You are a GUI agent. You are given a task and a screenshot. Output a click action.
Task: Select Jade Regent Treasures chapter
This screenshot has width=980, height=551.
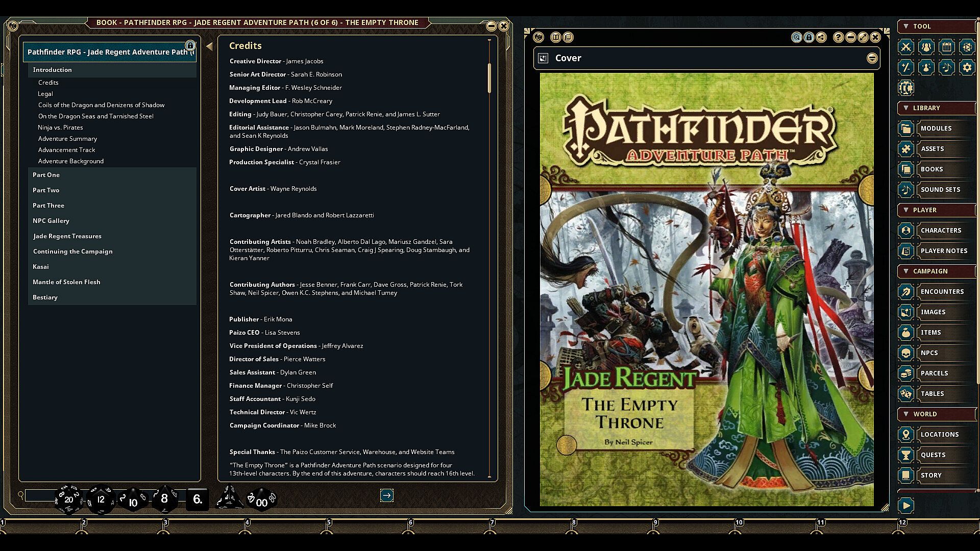tap(112, 236)
